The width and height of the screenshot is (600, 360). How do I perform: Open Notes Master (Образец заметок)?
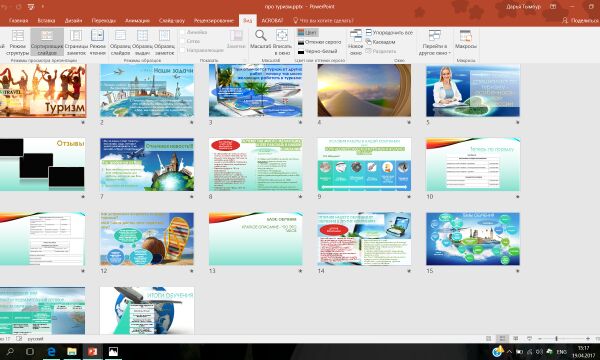point(164,42)
